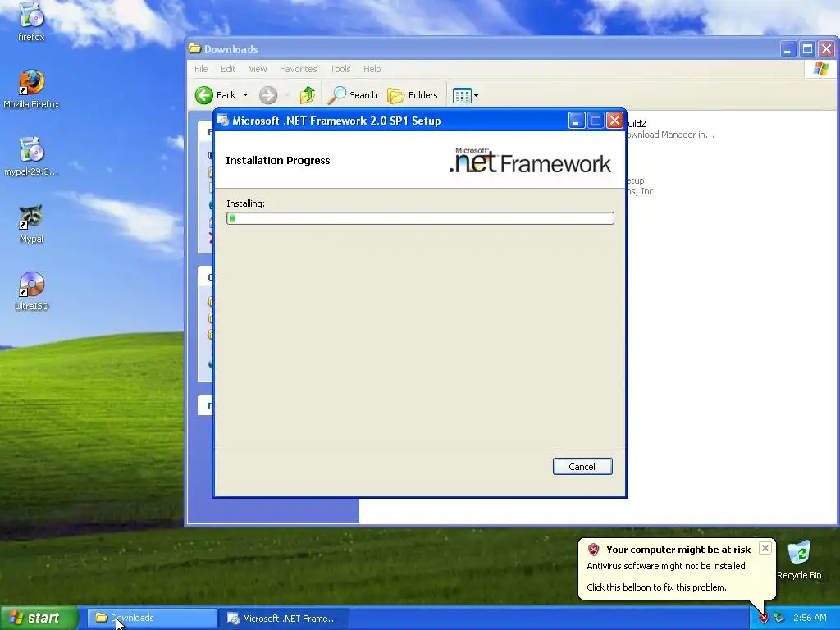Viewport: 840px width, 630px height.
Task: Click the safely remove hardware tray icon
Action: [x=779, y=619]
